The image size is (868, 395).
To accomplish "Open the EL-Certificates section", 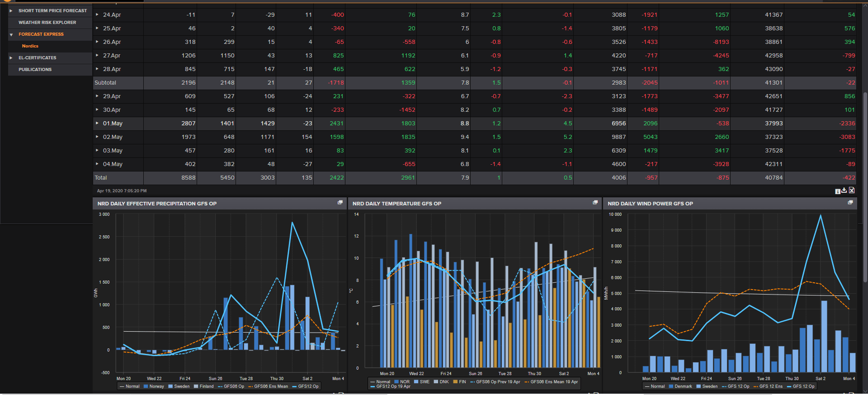I will tap(37, 57).
